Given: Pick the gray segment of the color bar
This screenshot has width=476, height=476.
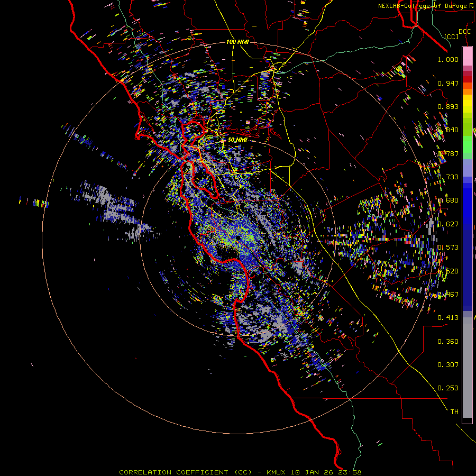Looking at the screenshot, I should point(467,368).
